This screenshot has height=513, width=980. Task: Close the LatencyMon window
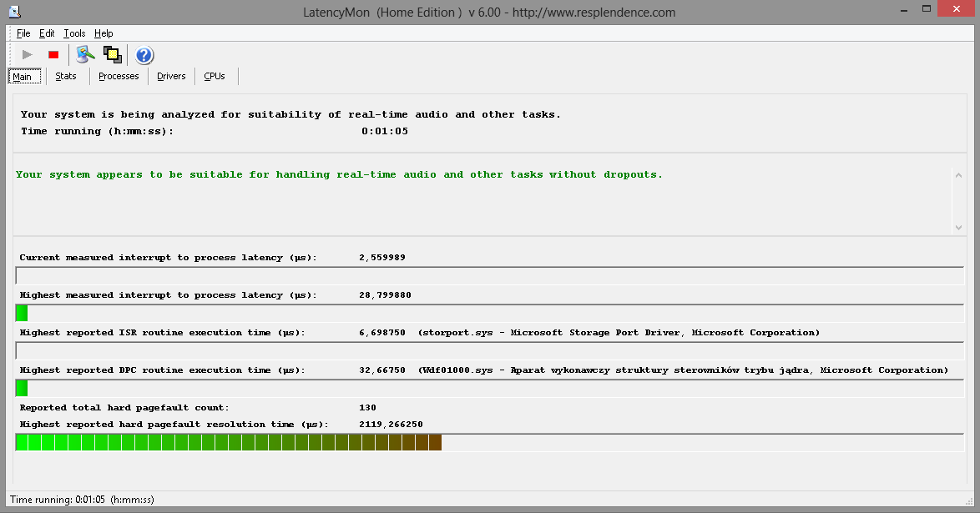(957, 8)
